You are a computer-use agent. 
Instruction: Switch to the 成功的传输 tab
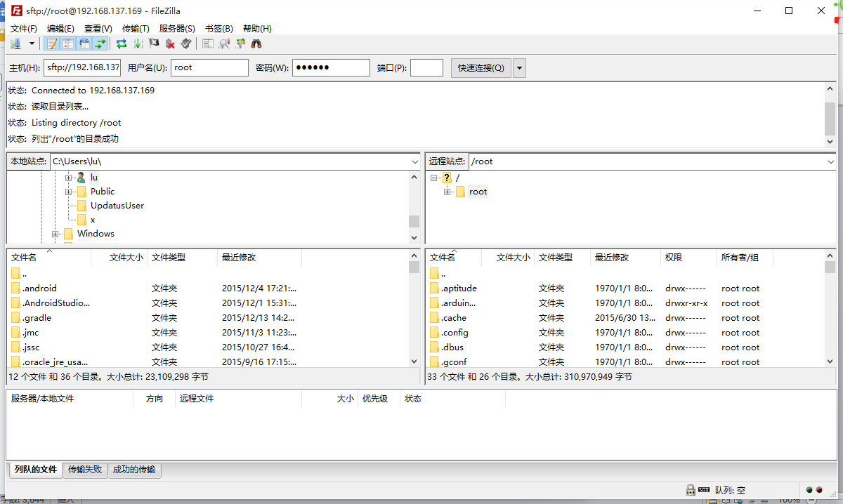(134, 470)
